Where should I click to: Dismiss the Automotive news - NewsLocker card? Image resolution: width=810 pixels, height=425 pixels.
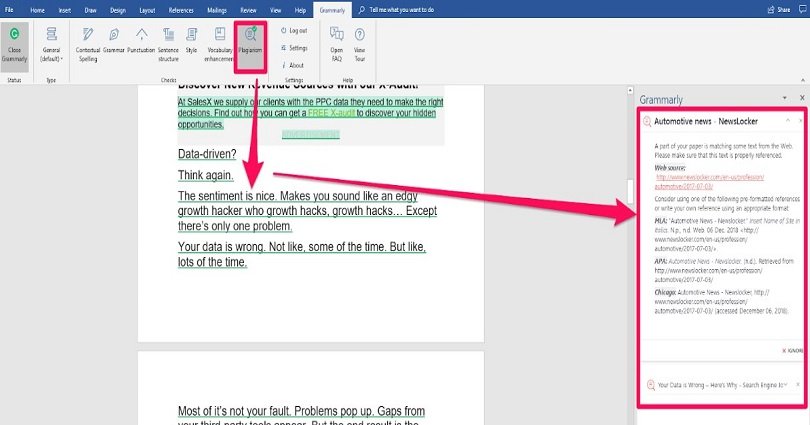pyautogui.click(x=801, y=120)
